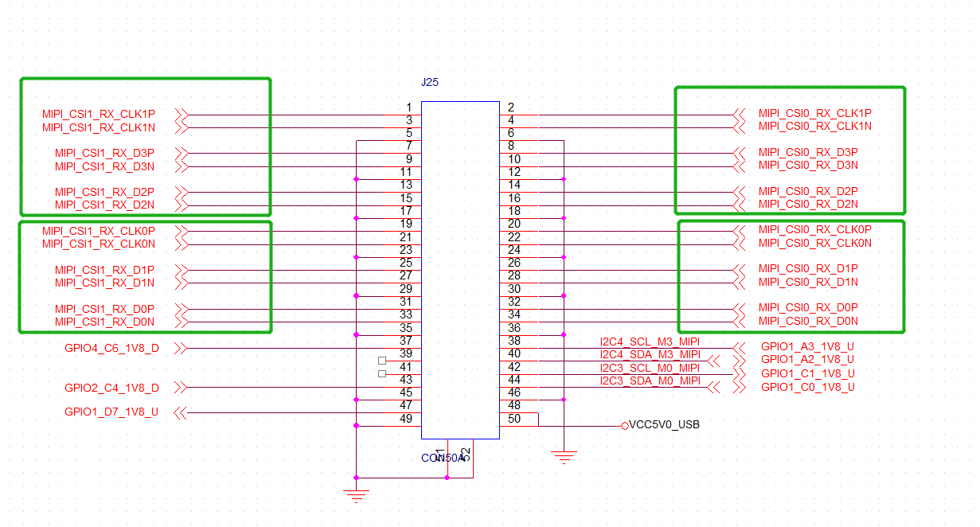
Task: Select net label MIPI_CSI1_RX_D3N
Action: click(105, 166)
